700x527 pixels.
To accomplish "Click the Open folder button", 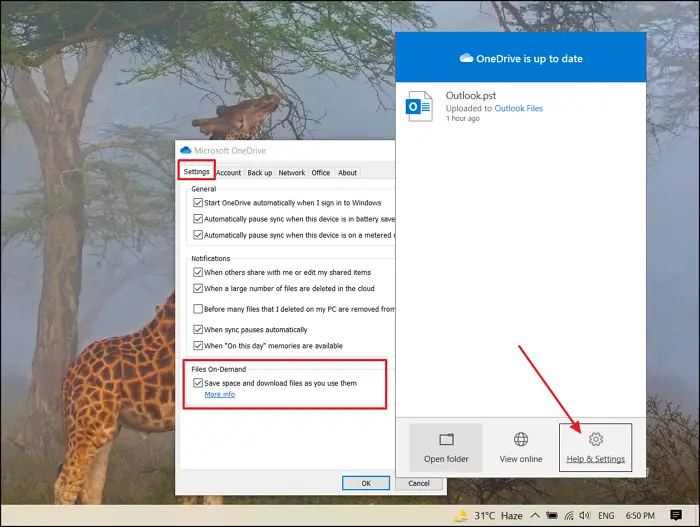I will click(446, 447).
